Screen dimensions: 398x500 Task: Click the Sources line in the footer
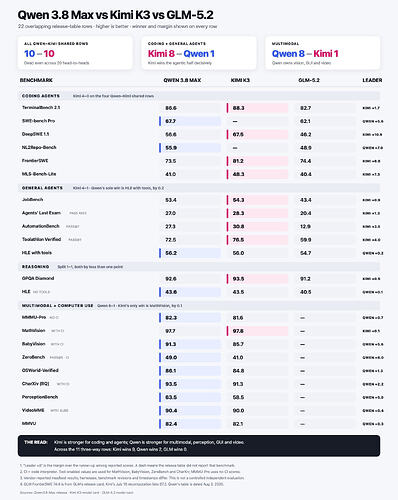click(x=76, y=492)
